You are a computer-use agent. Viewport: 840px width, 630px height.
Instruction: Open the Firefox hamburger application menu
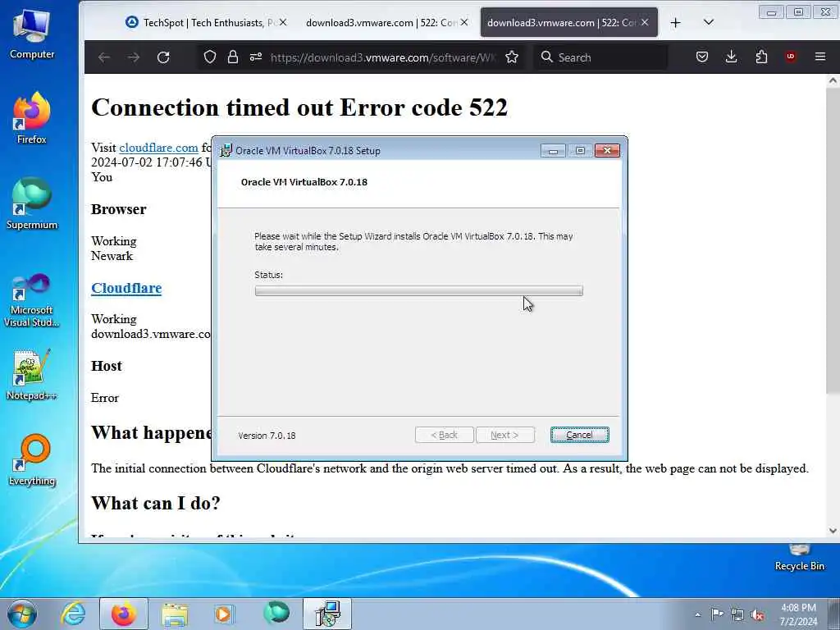point(820,57)
